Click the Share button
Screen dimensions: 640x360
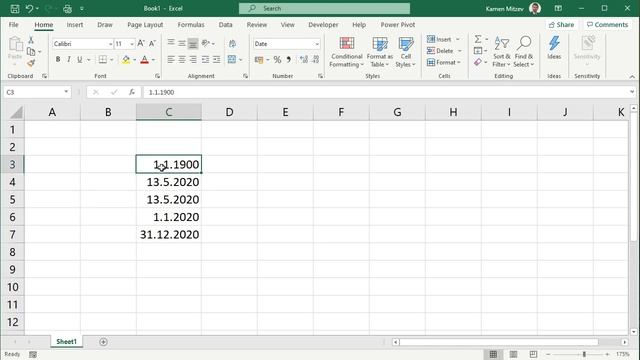click(x=562, y=25)
